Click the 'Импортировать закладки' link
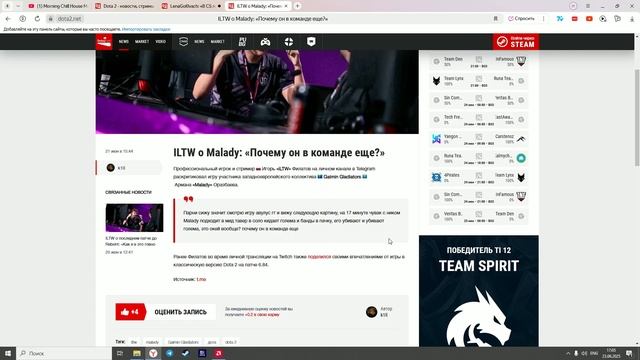The width and height of the screenshot is (640, 360). pyautogui.click(x=146, y=29)
